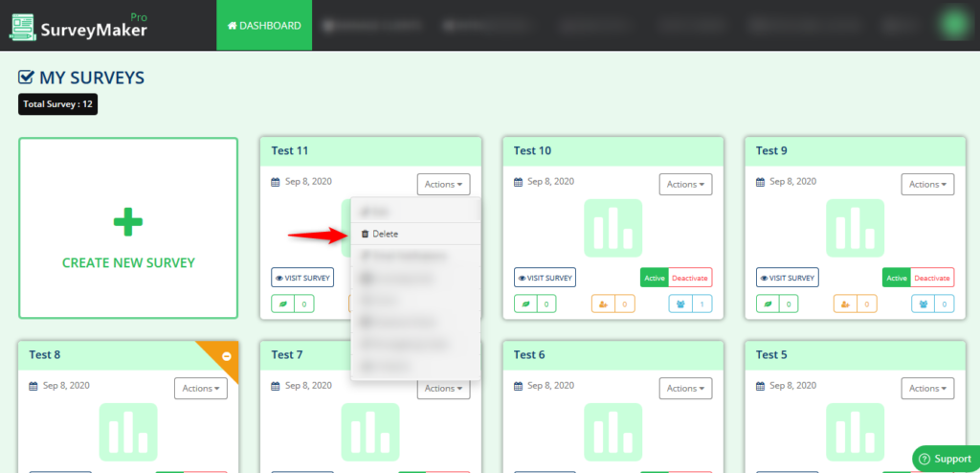Screen dimensions: 980x473
Task: Click the calendar icon on Test 10 card
Action: pos(518,182)
